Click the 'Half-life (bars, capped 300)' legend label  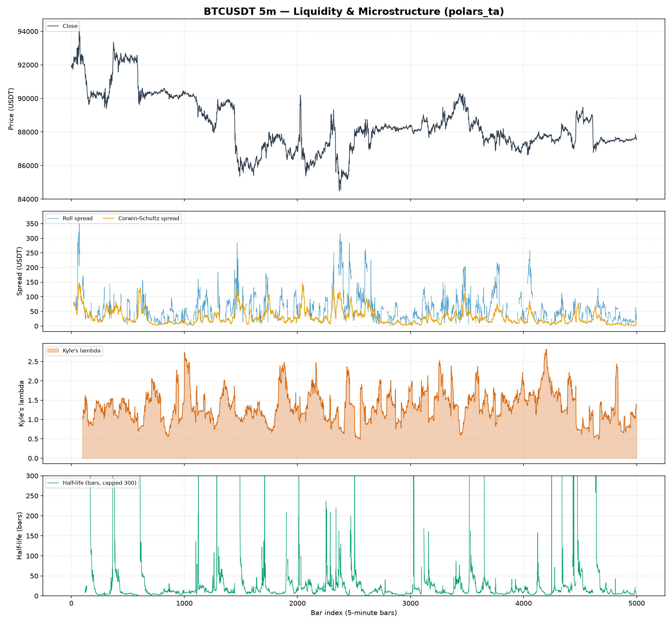coord(100,483)
